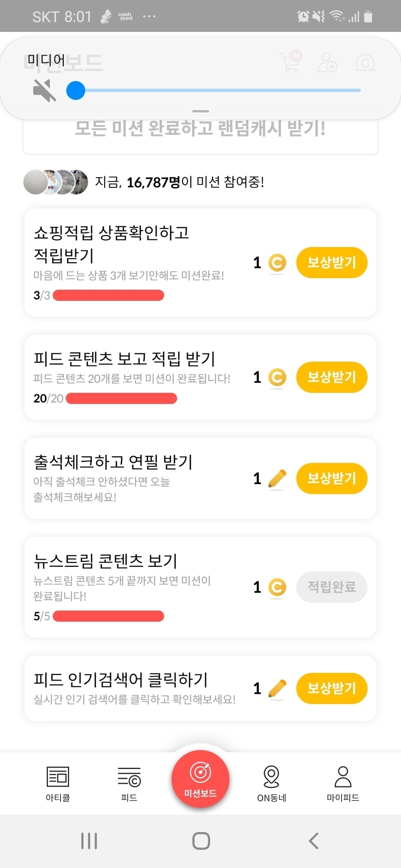Claim reward for shopping 적립 mission

[x=331, y=263]
